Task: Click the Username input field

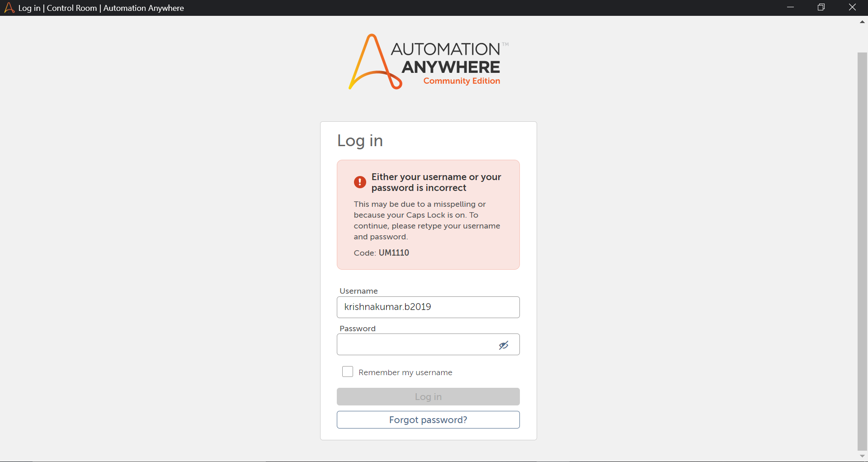Action: coord(428,307)
